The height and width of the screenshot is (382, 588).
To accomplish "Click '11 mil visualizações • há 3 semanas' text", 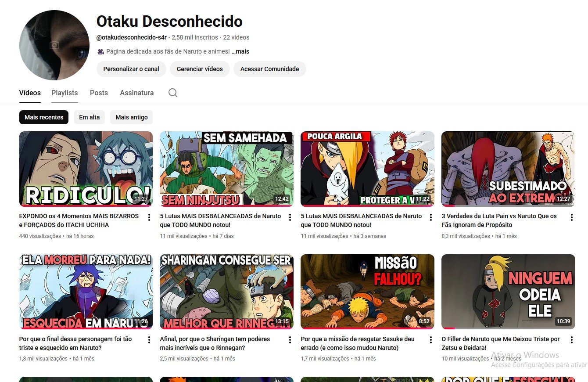I will coord(344,236).
